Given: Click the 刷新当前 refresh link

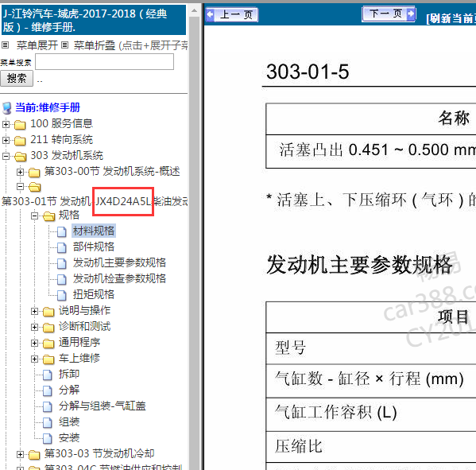Looking at the screenshot, I should 451,18.
